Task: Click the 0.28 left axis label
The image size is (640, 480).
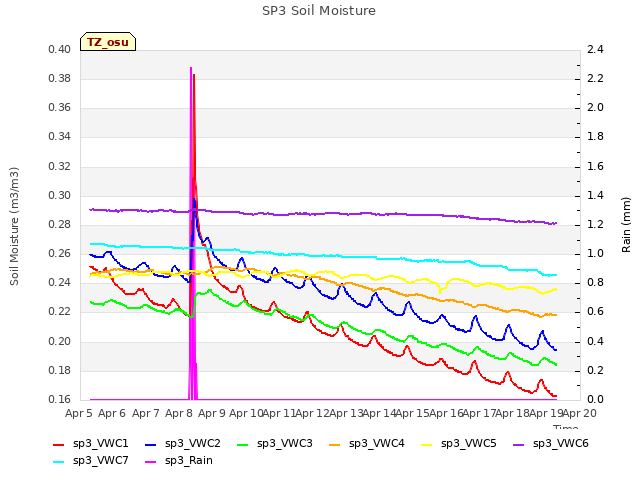Action: [60, 224]
